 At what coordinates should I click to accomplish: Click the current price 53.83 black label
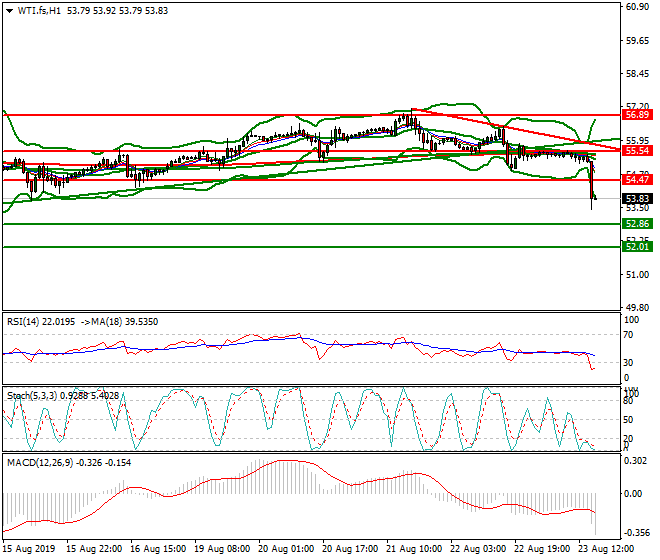click(x=637, y=198)
